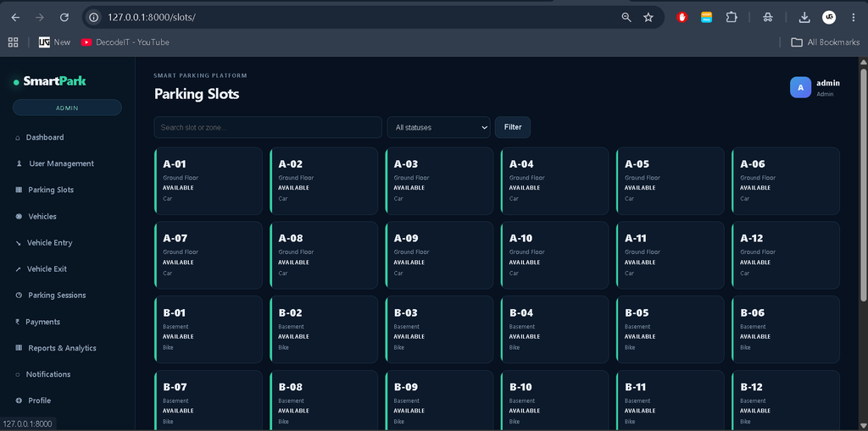
Task: Open the Chrome three-dot menu
Action: pyautogui.click(x=853, y=18)
